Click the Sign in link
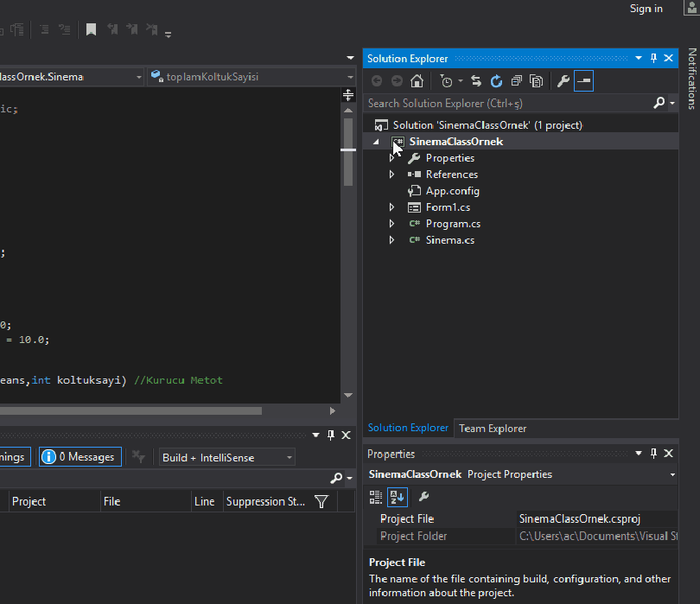 point(646,9)
